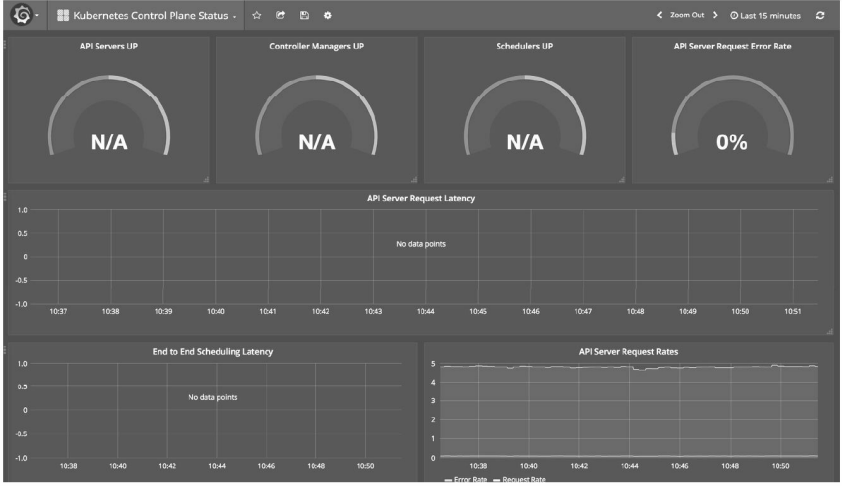Open the Controller Managers UP panel title menu
Image resolution: width=842 pixels, height=487 pixels.
(316, 46)
